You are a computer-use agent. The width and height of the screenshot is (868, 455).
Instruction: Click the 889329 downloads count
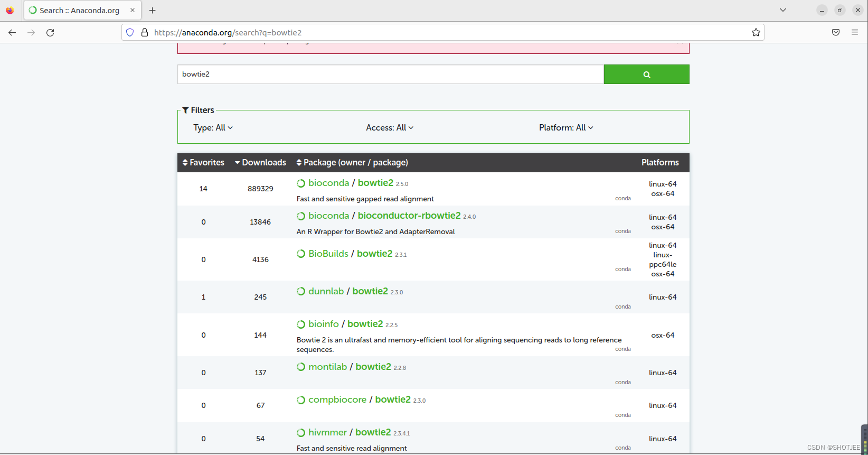tap(260, 189)
